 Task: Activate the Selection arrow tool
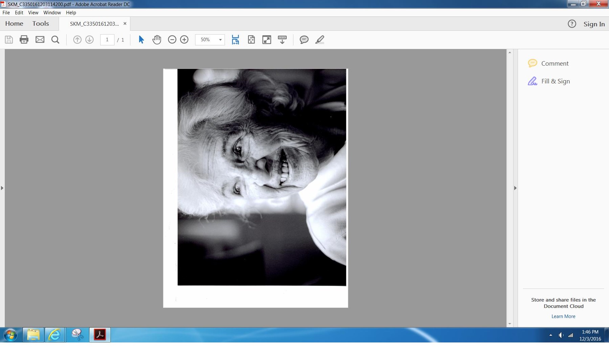click(x=141, y=40)
